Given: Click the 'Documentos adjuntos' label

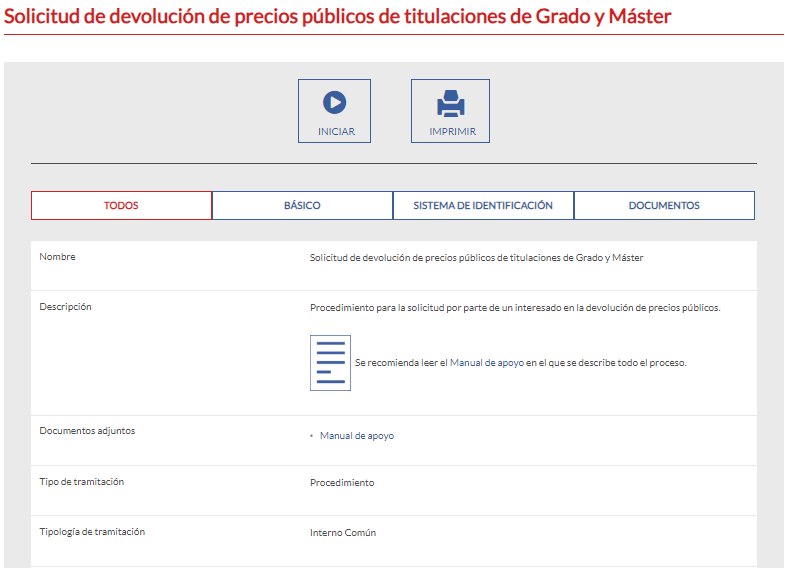Looking at the screenshot, I should point(87,431).
